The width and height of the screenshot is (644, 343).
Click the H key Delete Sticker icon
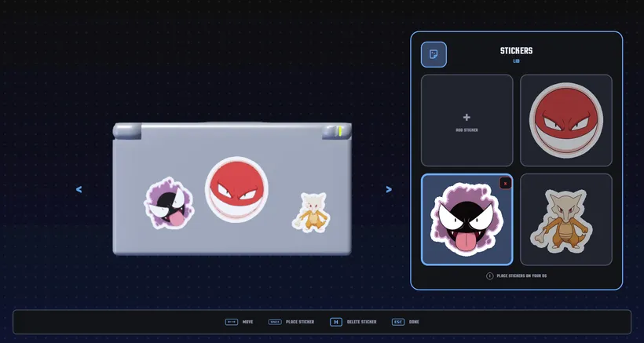point(336,322)
